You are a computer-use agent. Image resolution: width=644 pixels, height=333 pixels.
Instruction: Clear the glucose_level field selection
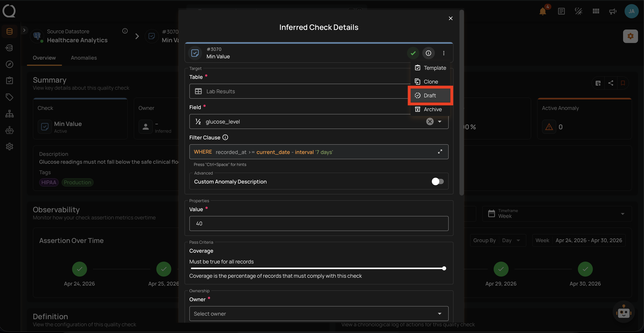[430, 122]
